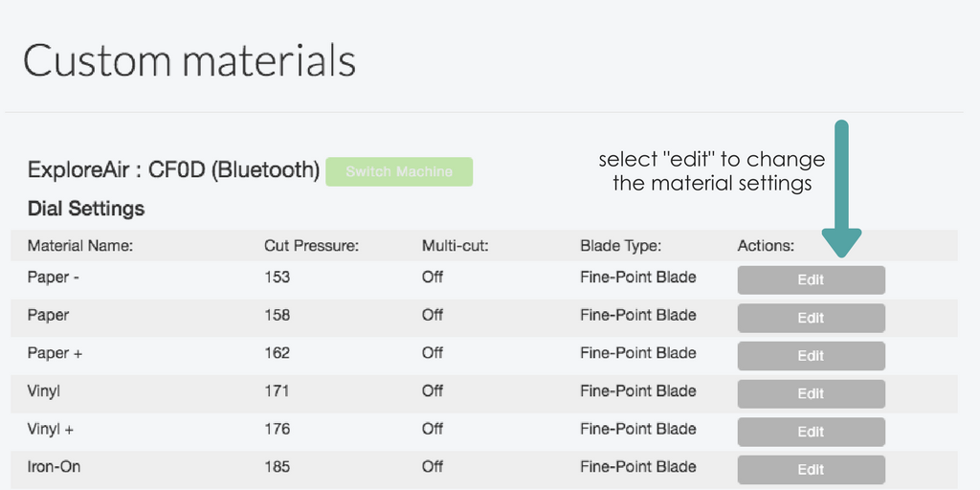Screen dimensions: 980x490
Task: Select the Cut Pressure column header
Action: coord(311,246)
